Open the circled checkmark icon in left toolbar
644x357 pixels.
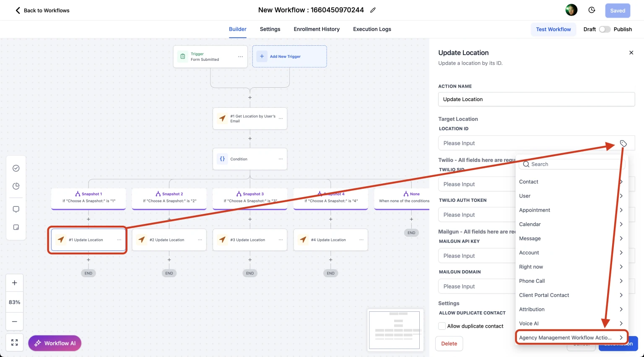(16, 168)
